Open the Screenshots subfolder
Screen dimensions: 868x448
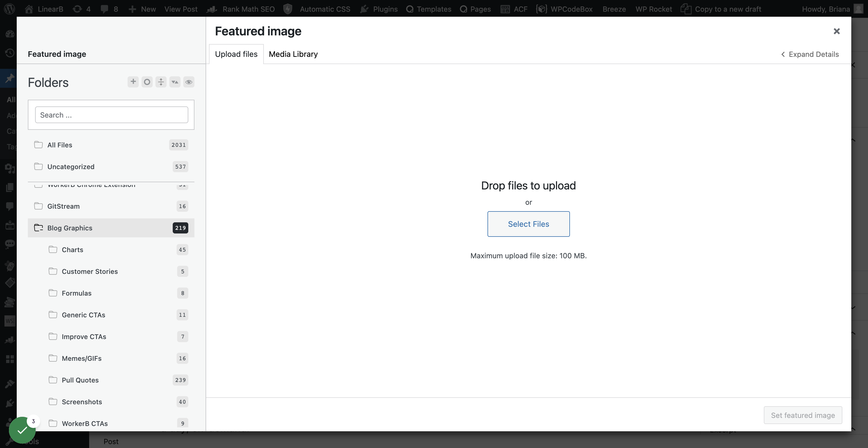[x=118, y=402]
